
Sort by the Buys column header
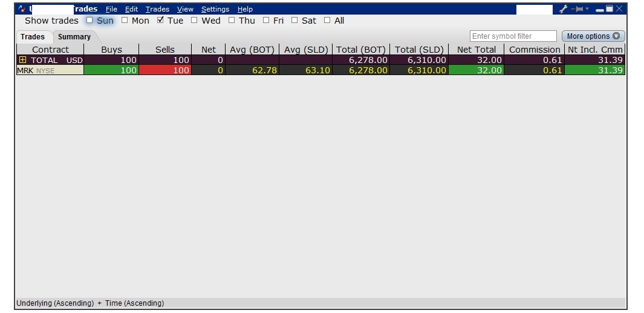point(111,50)
